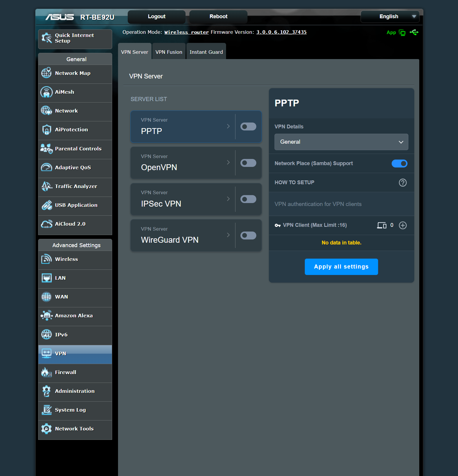Switch to the VPN Fusion tab
The image size is (458, 476).
click(x=169, y=51)
